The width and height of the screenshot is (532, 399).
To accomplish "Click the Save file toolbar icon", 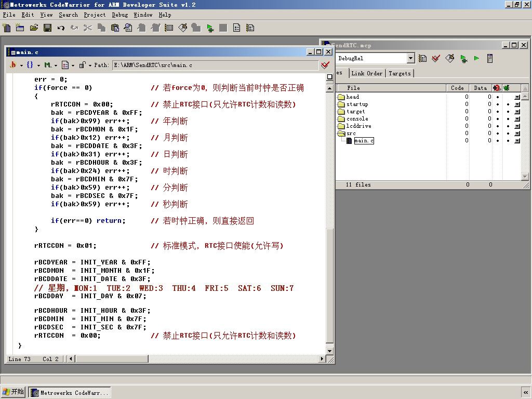I will coord(47,28).
